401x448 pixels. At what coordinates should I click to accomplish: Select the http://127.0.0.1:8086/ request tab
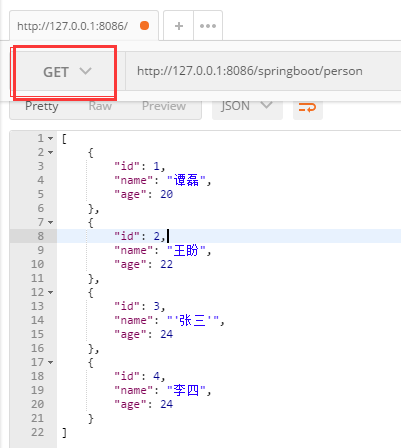(x=84, y=26)
